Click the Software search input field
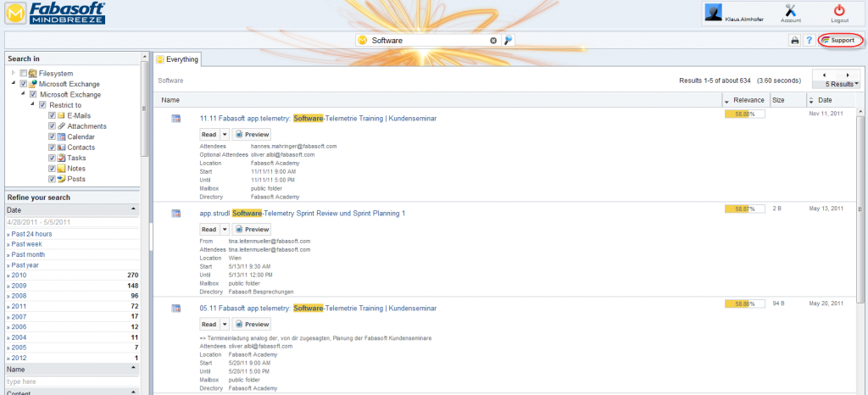The image size is (868, 395). (x=429, y=41)
